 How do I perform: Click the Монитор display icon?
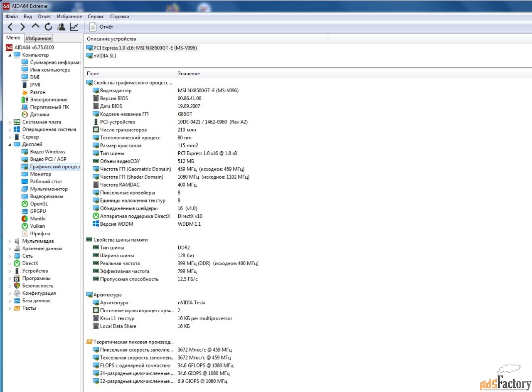(25, 174)
